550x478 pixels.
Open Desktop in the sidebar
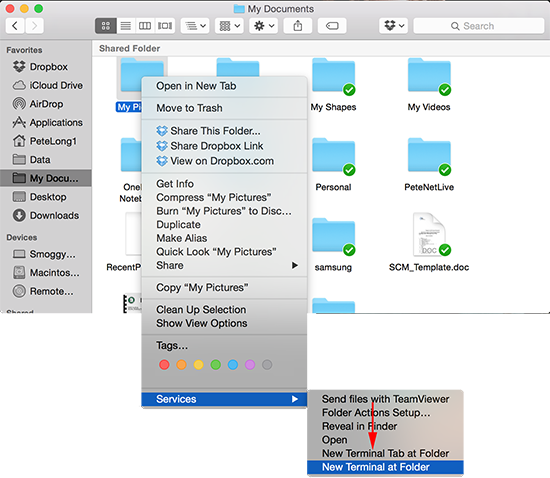pyautogui.click(x=46, y=197)
